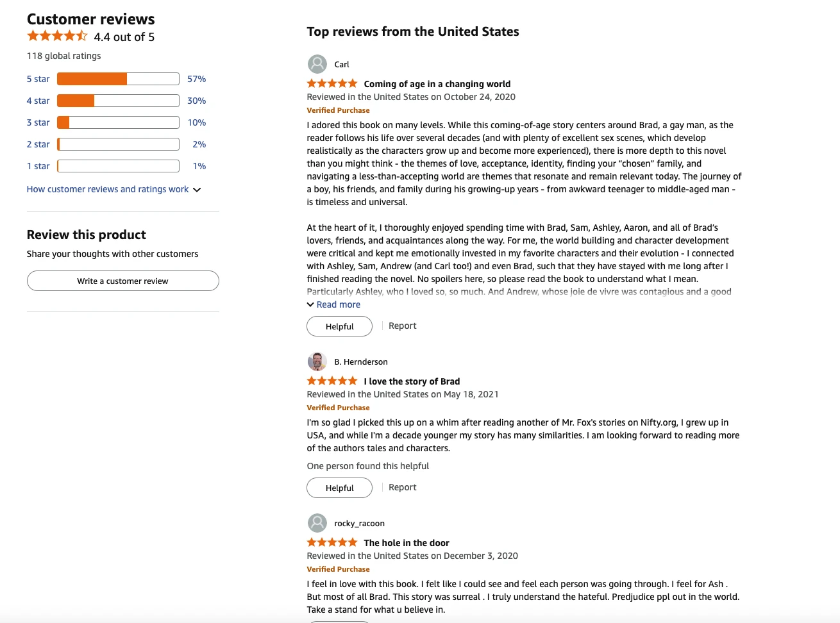Click the 3 star rating bar

point(118,122)
